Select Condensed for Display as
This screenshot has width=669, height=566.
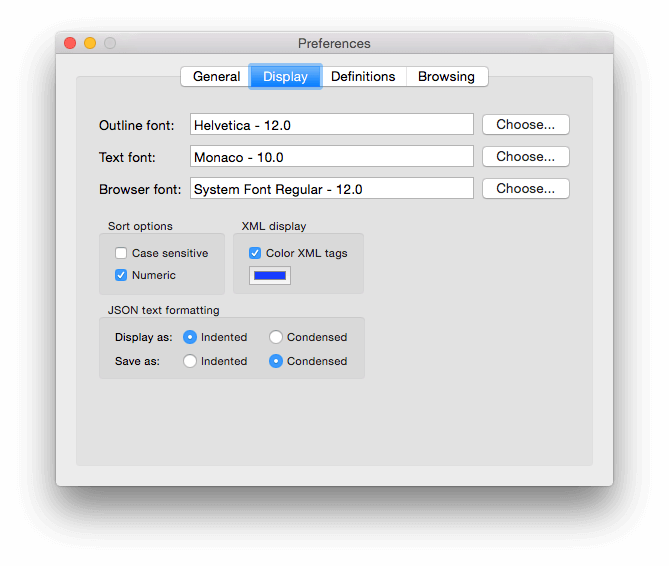(276, 337)
